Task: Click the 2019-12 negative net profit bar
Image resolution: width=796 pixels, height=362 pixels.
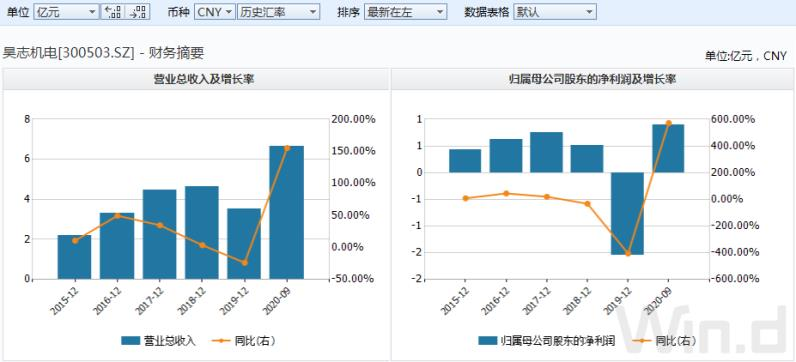Action: coord(627,213)
